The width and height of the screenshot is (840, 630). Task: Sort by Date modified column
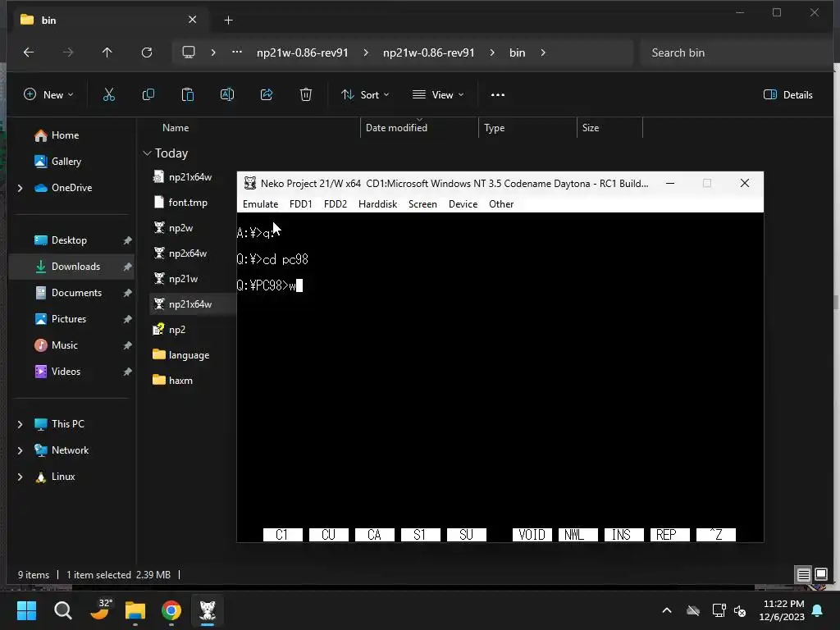(x=396, y=127)
